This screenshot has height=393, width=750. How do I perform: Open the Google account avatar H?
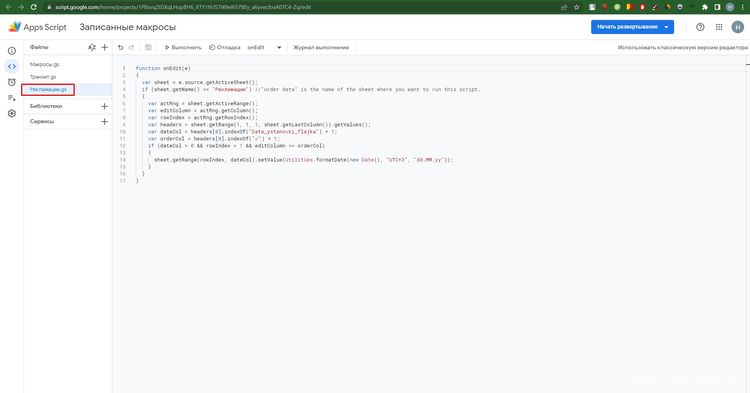738,27
